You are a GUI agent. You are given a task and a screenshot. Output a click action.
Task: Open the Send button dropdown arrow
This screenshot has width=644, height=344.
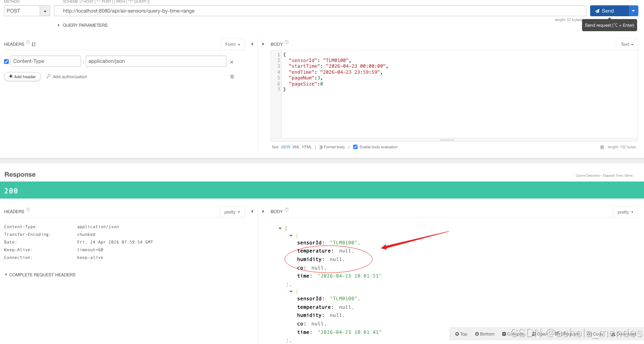coord(633,11)
